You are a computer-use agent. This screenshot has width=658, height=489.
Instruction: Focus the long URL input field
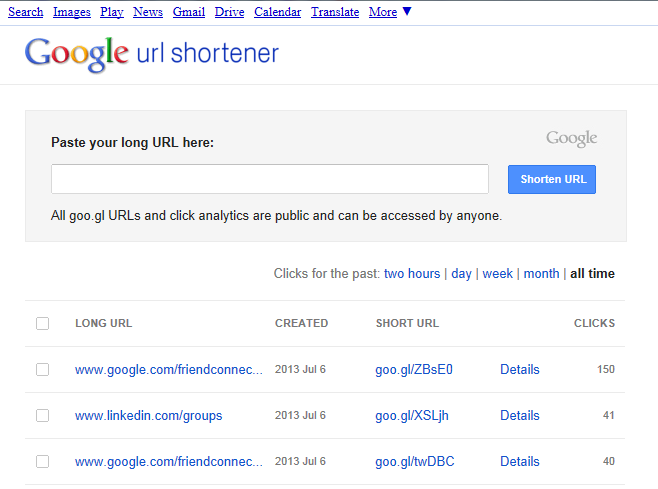point(270,179)
